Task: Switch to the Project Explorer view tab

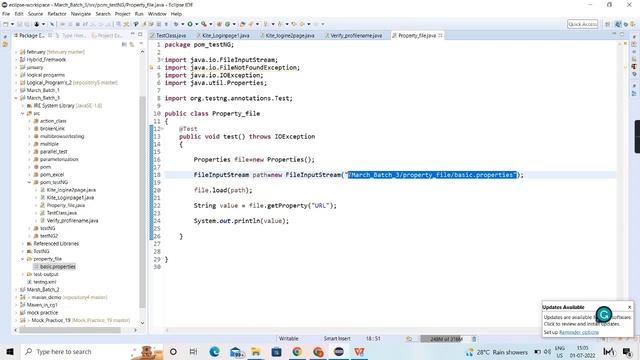Action: pyautogui.click(x=107, y=36)
